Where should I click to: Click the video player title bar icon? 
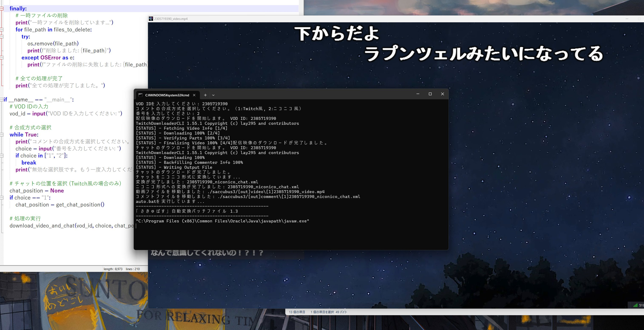151,19
